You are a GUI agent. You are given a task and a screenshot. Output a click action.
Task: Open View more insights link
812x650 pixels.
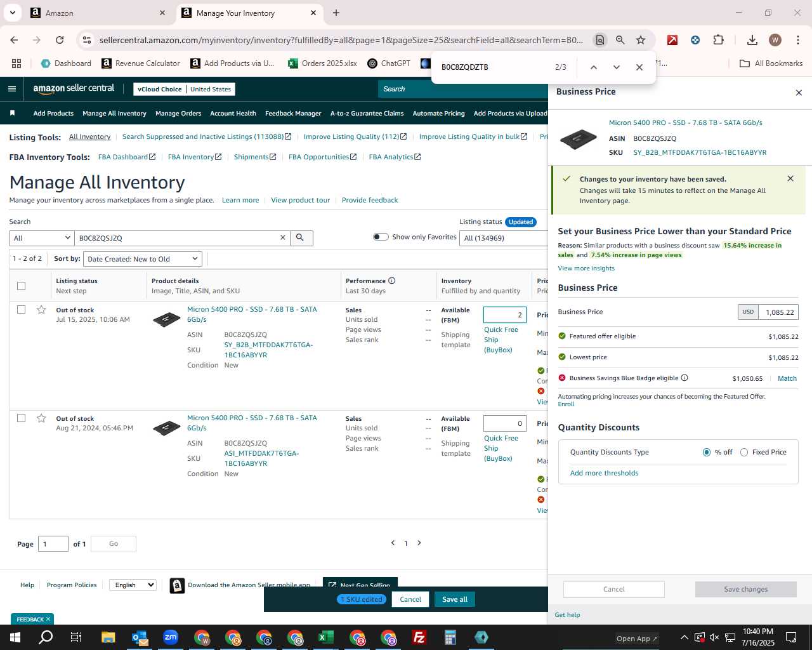tap(586, 268)
